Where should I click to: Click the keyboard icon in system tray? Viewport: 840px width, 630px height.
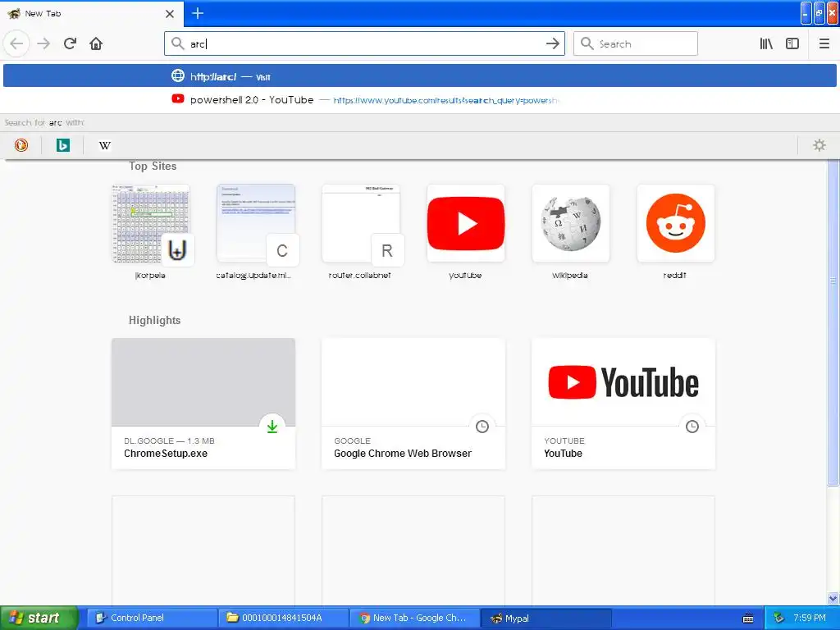[x=748, y=619]
